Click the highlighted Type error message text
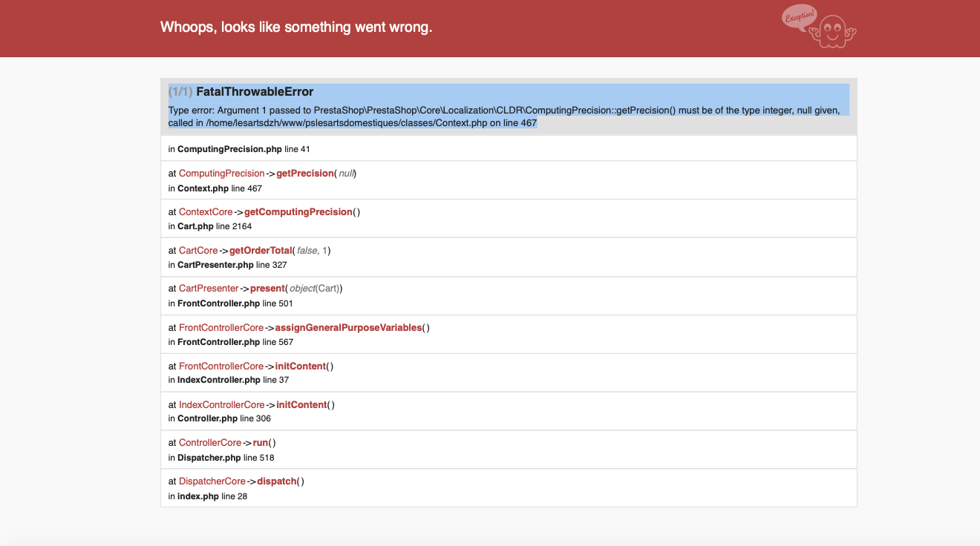 tap(503, 116)
